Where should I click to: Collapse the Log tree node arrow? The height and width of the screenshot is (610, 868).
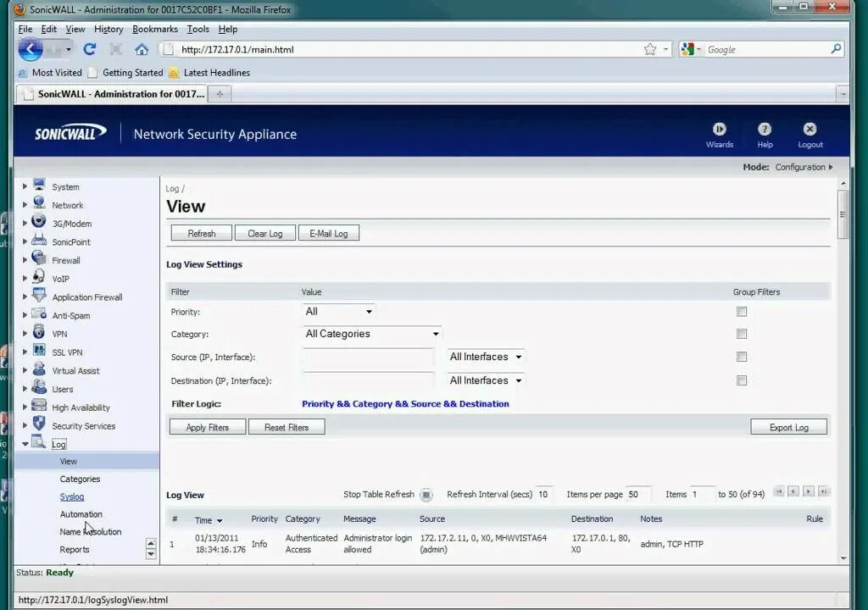pos(25,444)
